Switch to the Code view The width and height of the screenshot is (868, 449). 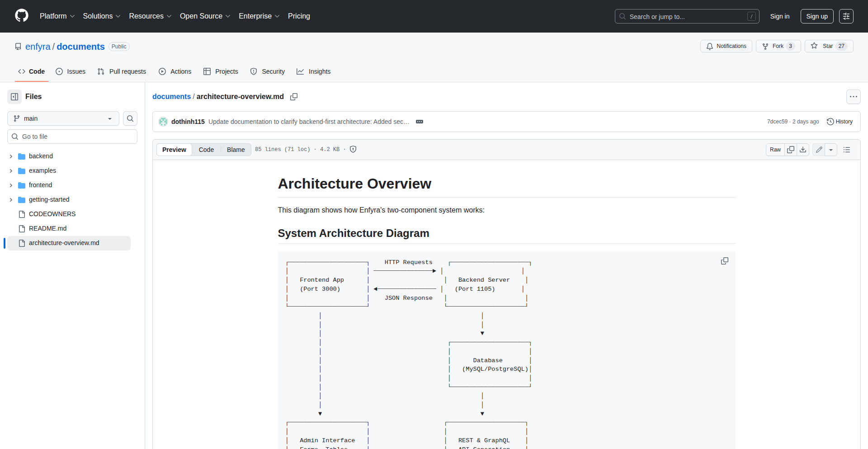tap(206, 150)
